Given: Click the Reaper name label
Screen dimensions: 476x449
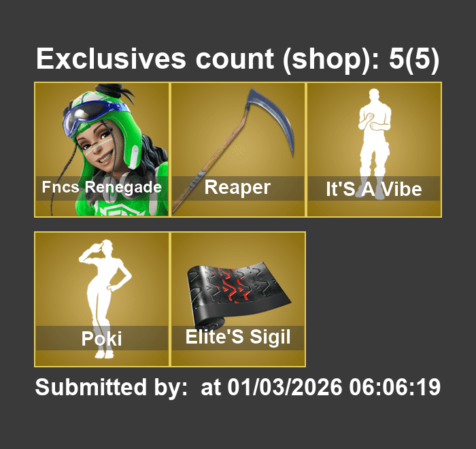Looking at the screenshot, I should pyautogui.click(x=237, y=188).
